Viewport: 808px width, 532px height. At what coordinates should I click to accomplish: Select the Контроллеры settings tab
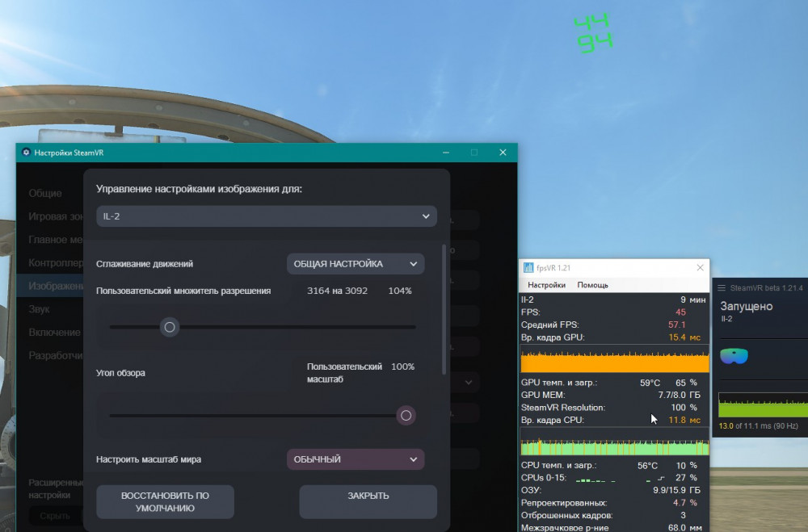click(56, 262)
